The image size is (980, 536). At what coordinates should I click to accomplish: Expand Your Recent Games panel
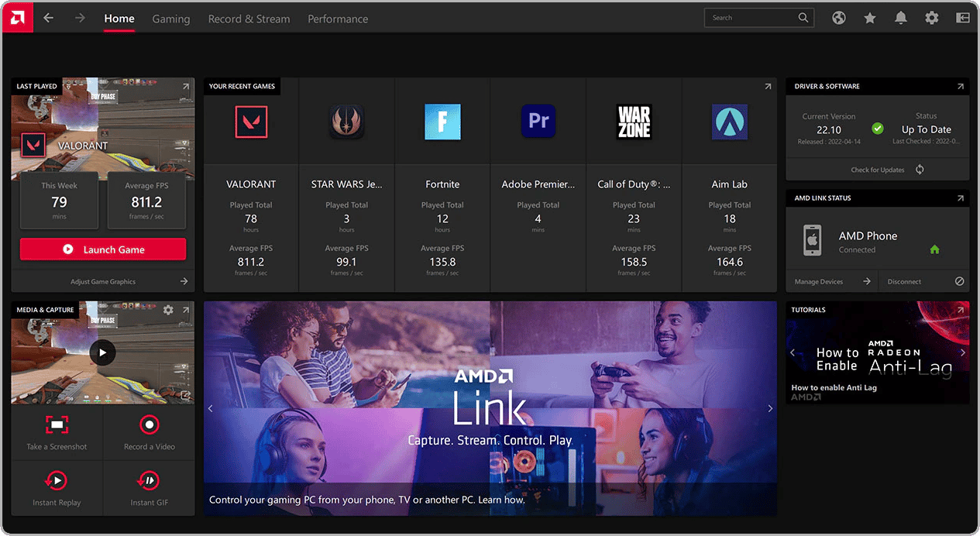tap(768, 87)
